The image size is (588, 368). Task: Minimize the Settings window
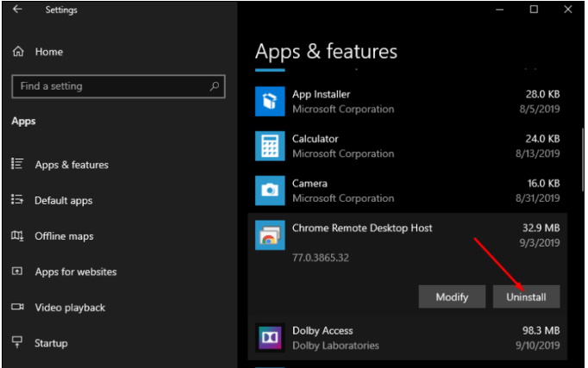(x=499, y=9)
